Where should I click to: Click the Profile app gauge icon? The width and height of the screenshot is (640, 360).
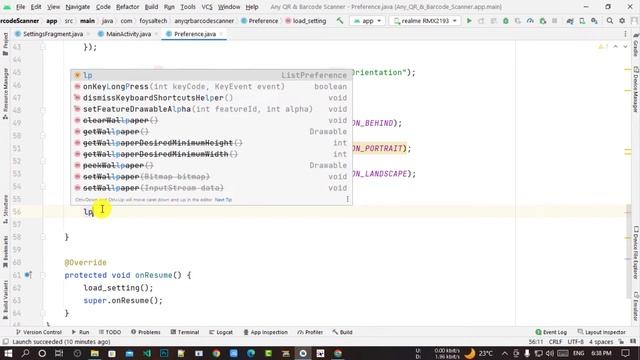pyautogui.click(x=530, y=20)
